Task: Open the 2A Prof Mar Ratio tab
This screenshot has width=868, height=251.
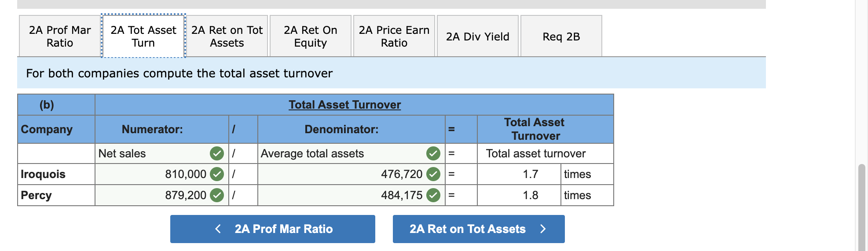Action: tap(60, 36)
